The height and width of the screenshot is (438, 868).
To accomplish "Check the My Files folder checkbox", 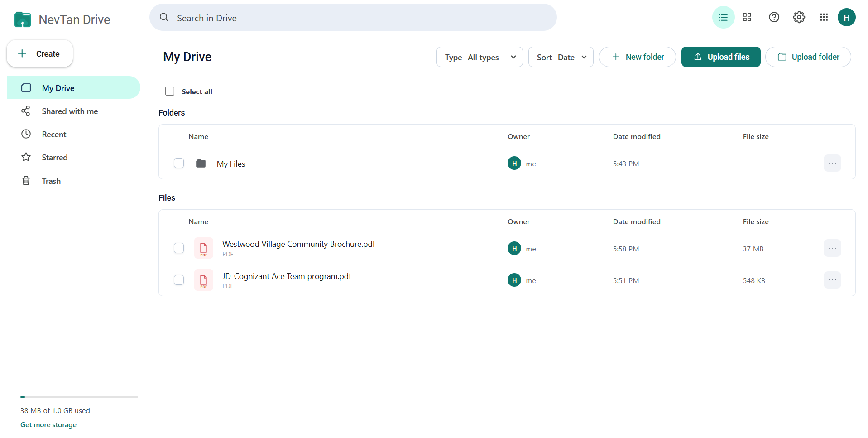I will (x=179, y=163).
